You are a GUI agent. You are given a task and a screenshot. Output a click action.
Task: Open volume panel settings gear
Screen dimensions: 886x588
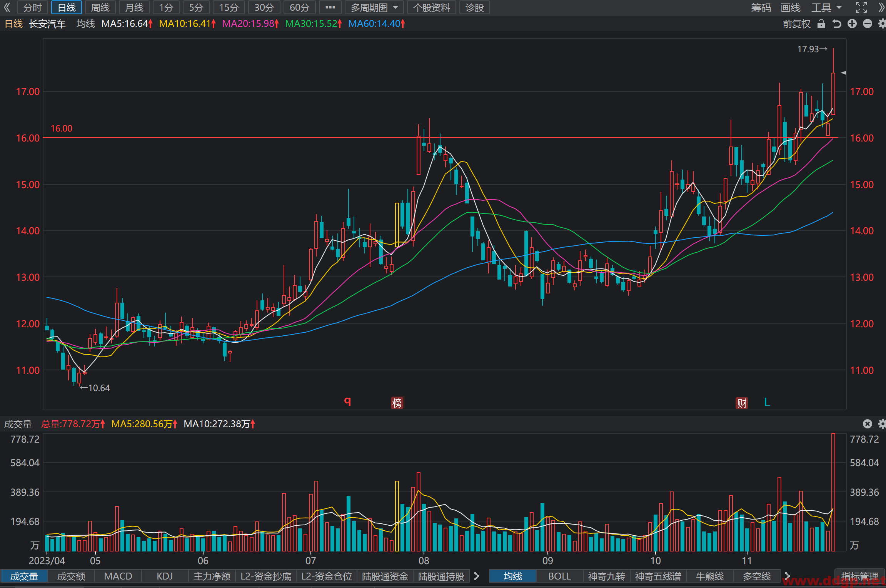click(882, 424)
